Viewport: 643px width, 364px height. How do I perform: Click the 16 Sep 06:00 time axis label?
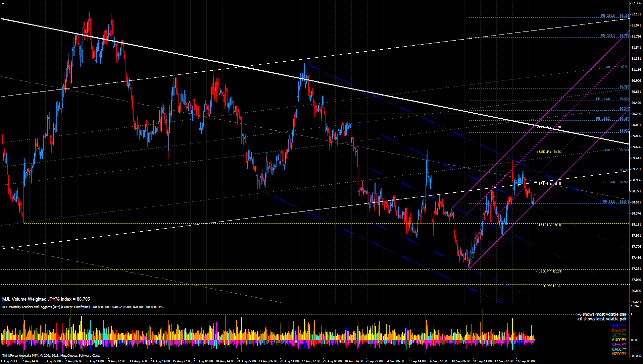click(x=525, y=361)
